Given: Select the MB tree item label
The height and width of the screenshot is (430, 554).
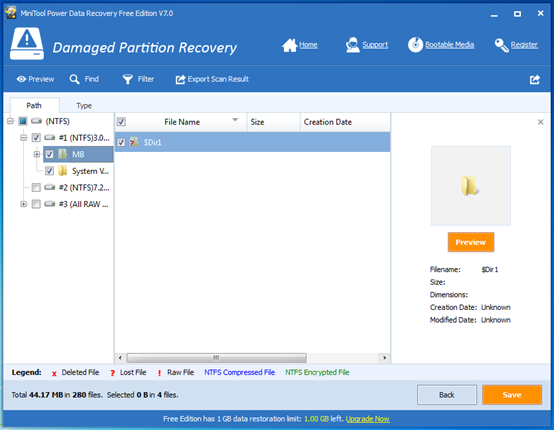Looking at the screenshot, I should click(78, 154).
